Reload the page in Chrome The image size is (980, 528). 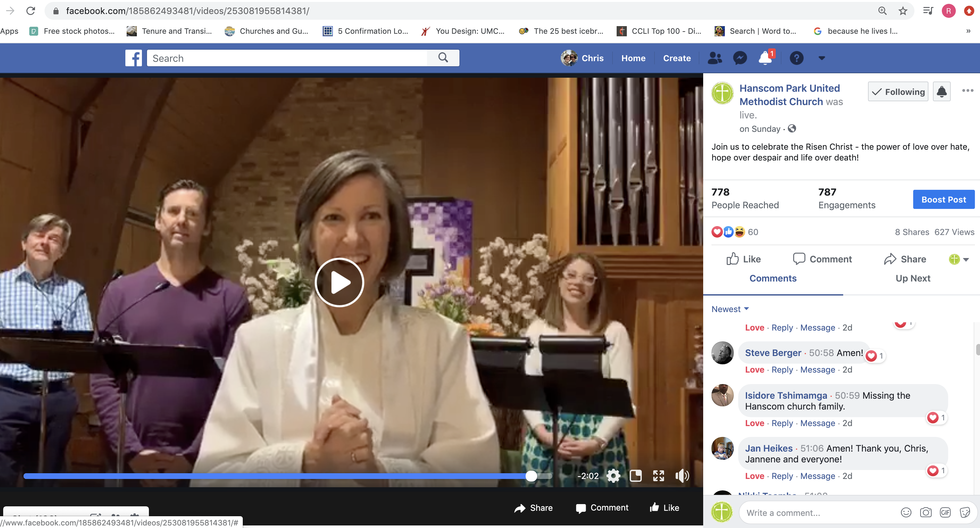point(31,11)
